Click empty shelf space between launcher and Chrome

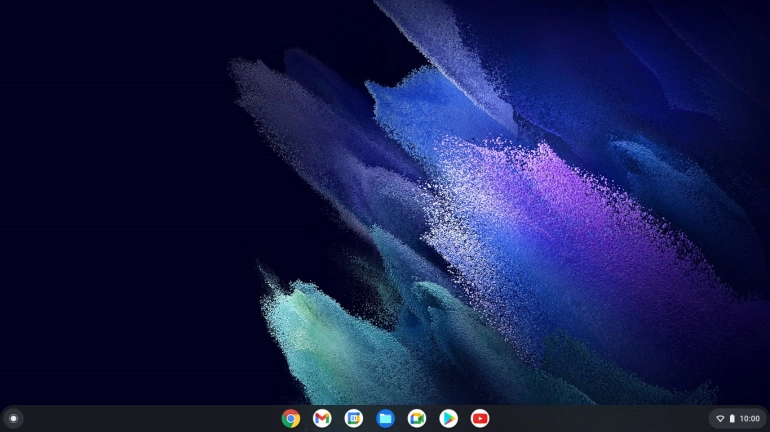tap(150, 418)
